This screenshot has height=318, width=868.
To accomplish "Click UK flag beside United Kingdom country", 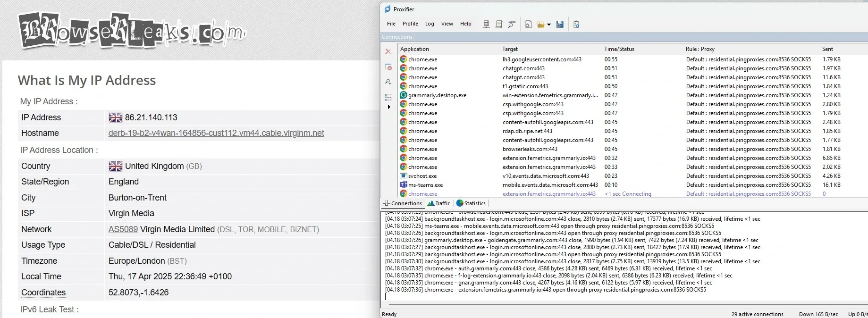I will click(x=116, y=166).
